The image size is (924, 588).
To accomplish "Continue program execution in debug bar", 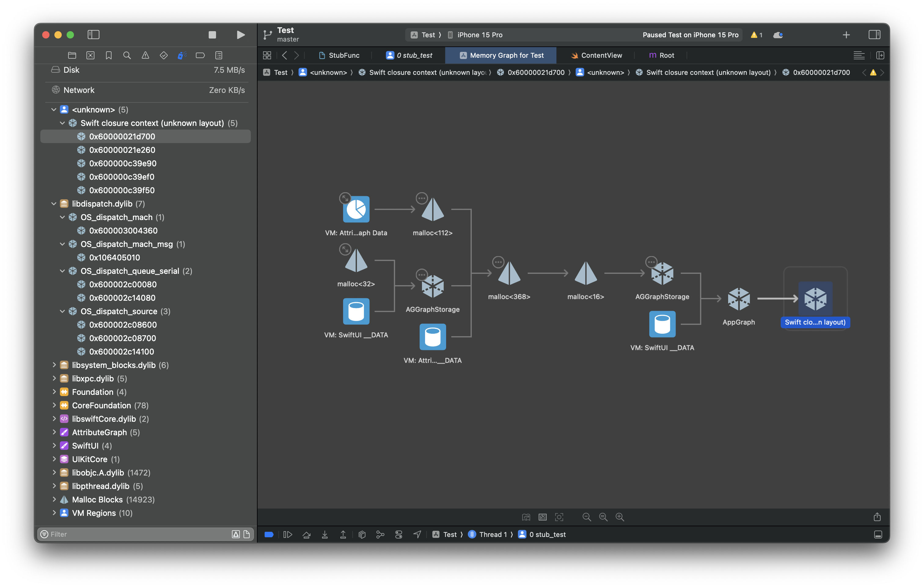I will coord(288,534).
